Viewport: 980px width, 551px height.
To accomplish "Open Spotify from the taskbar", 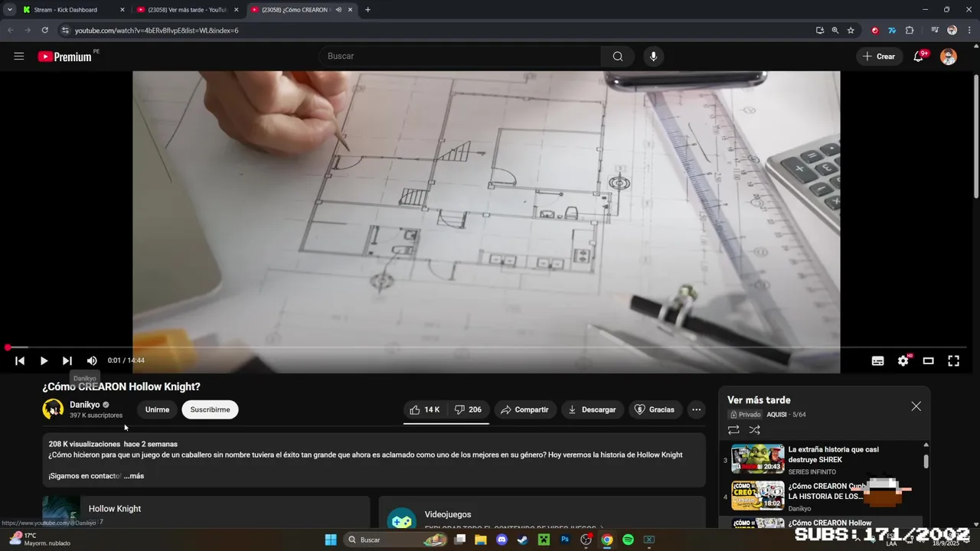I will point(628,540).
